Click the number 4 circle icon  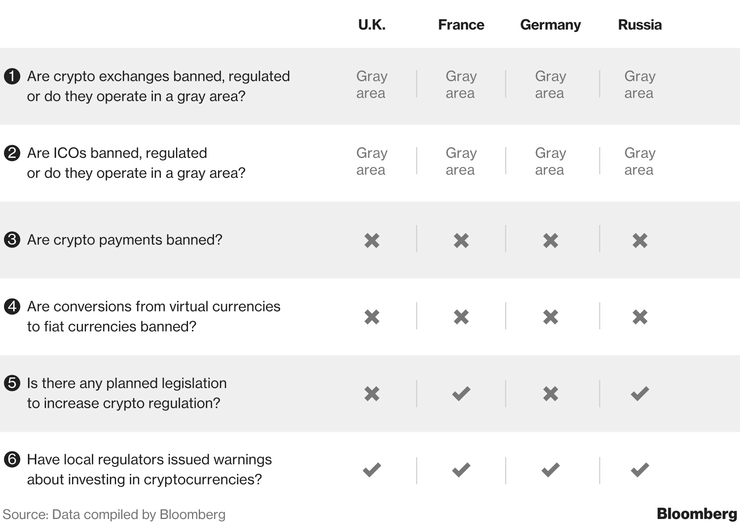(12, 306)
